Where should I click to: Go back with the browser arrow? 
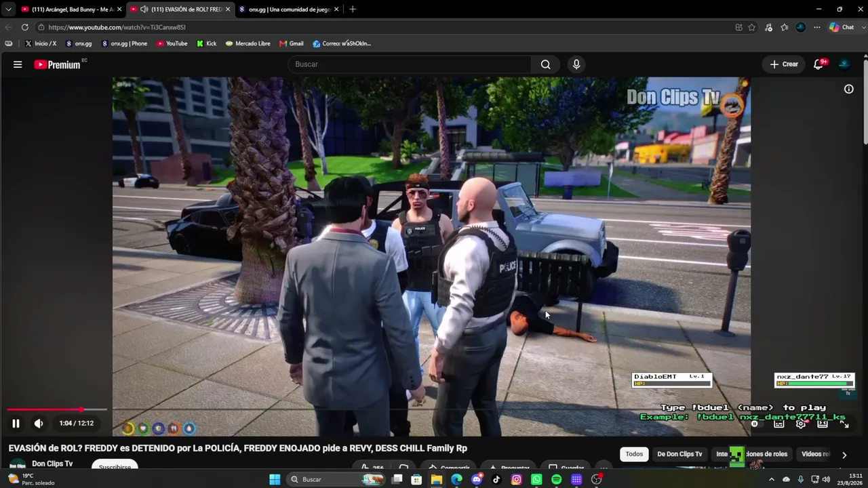click(8, 27)
